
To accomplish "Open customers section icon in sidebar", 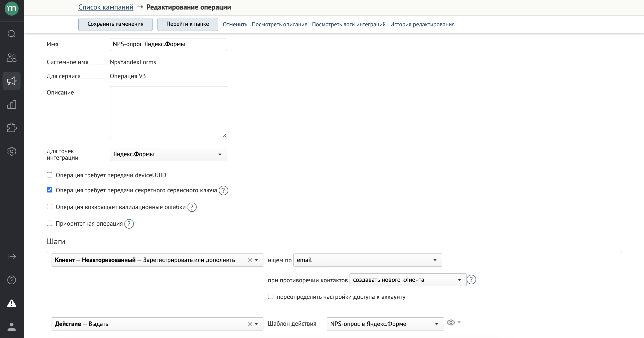I will (12, 58).
